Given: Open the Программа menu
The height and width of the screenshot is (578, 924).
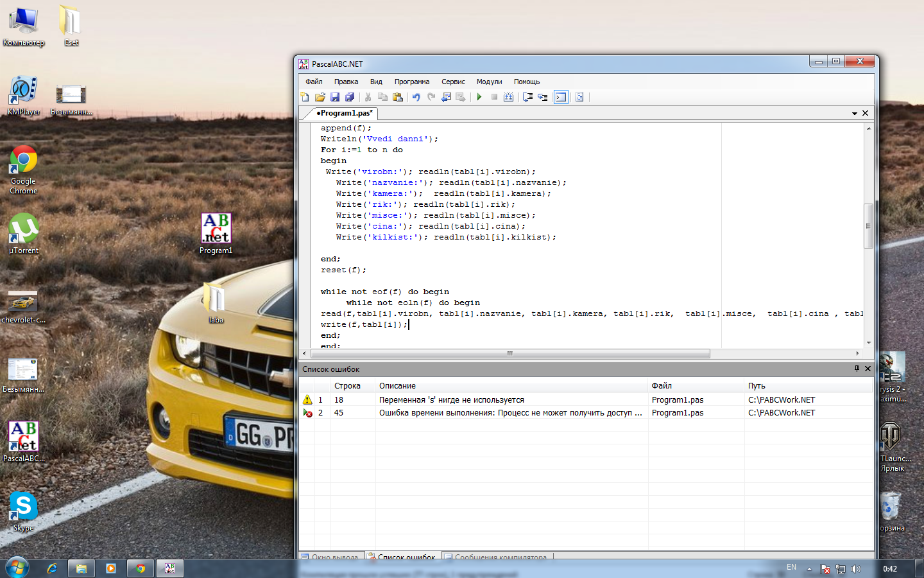Looking at the screenshot, I should point(411,82).
